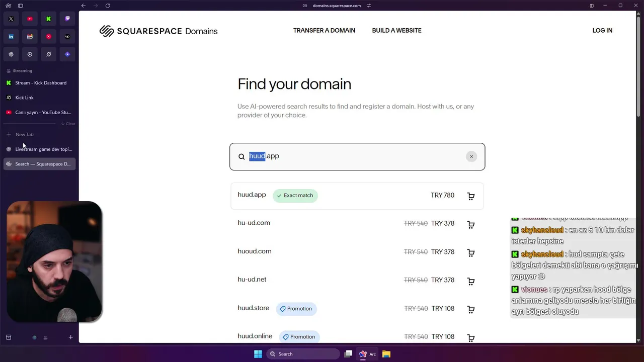Viewport: 644px width, 362px height.
Task: Click the hu-ud.net domain result
Action: tap(252, 280)
